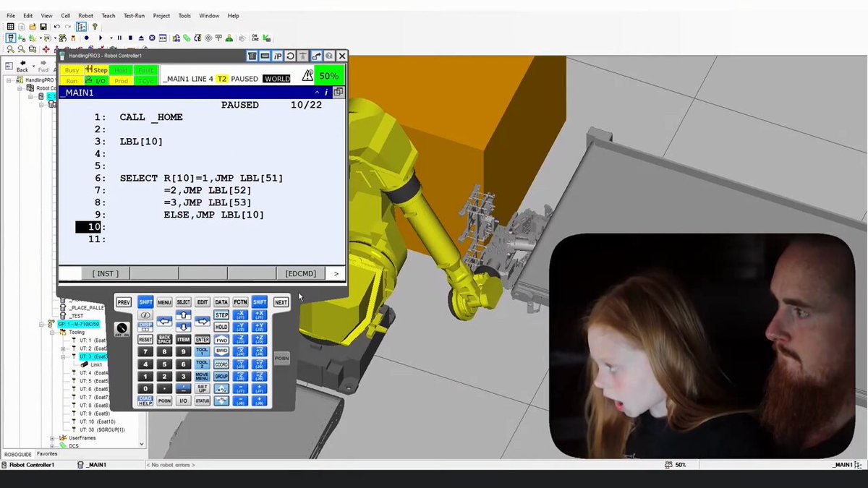Select UT: 30 ($GROUP[1]) tree item
Screen dimensions: 868x488
click(102, 430)
